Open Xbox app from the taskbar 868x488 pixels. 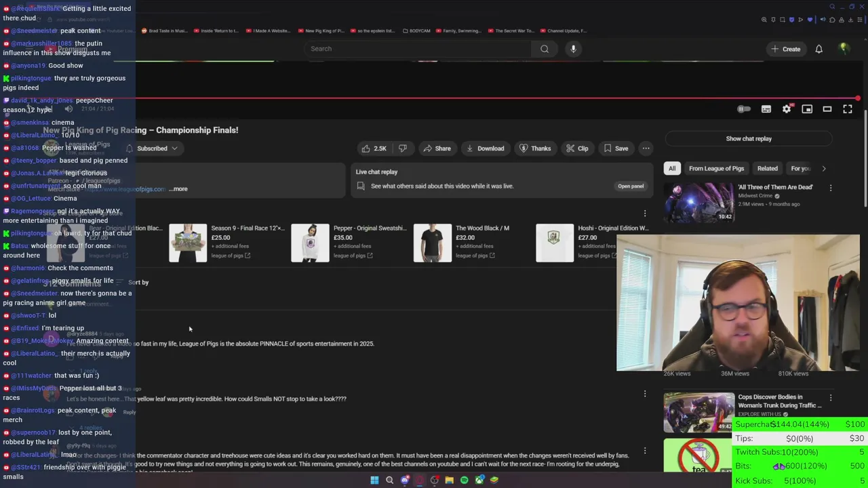[x=479, y=480]
